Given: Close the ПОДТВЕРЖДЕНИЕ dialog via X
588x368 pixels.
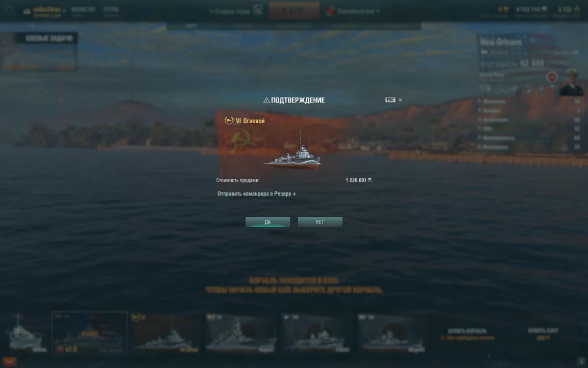Looking at the screenshot, I should 400,100.
